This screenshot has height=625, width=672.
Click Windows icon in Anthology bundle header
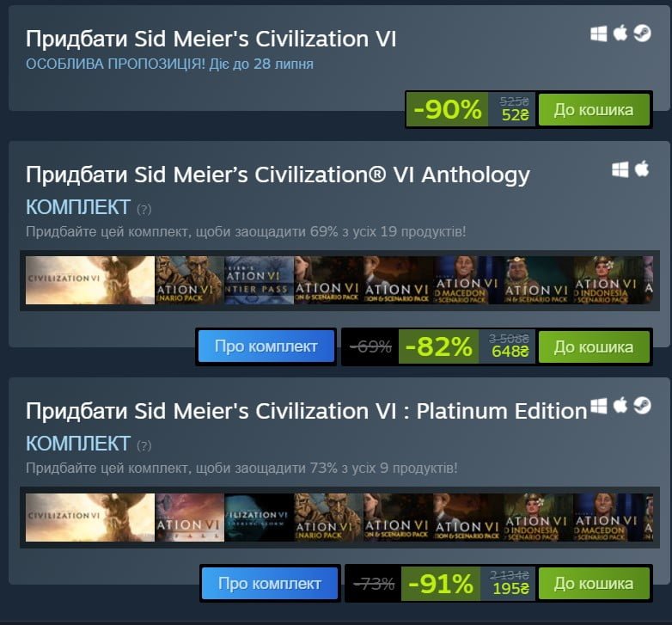click(620, 169)
